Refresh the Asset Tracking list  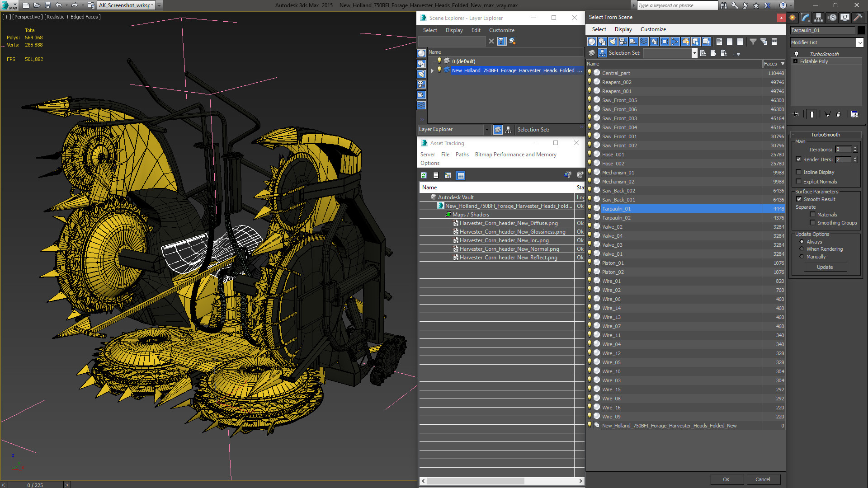(x=424, y=175)
